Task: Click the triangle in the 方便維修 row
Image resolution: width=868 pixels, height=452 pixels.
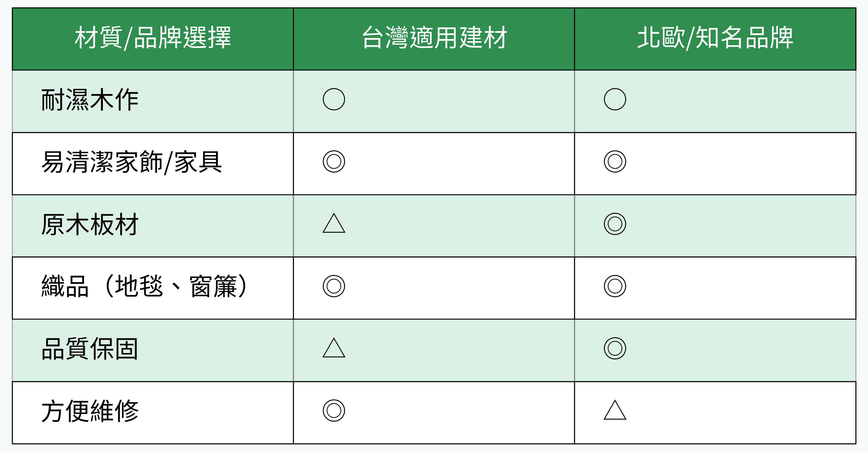Action: tap(615, 411)
